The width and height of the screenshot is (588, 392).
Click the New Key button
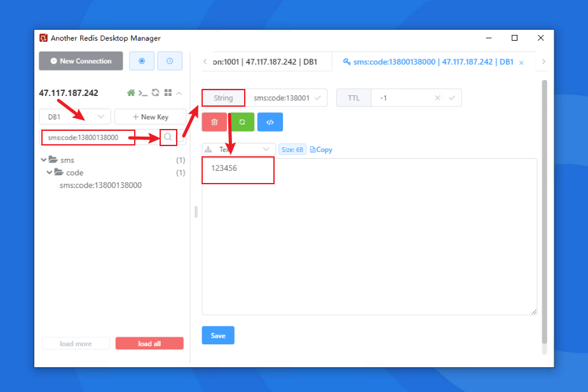click(151, 117)
